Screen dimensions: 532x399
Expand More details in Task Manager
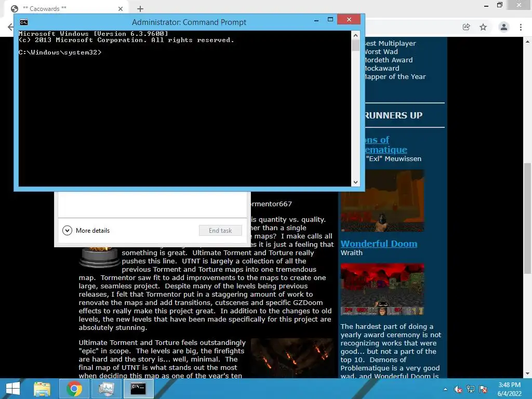pyautogui.click(x=86, y=231)
